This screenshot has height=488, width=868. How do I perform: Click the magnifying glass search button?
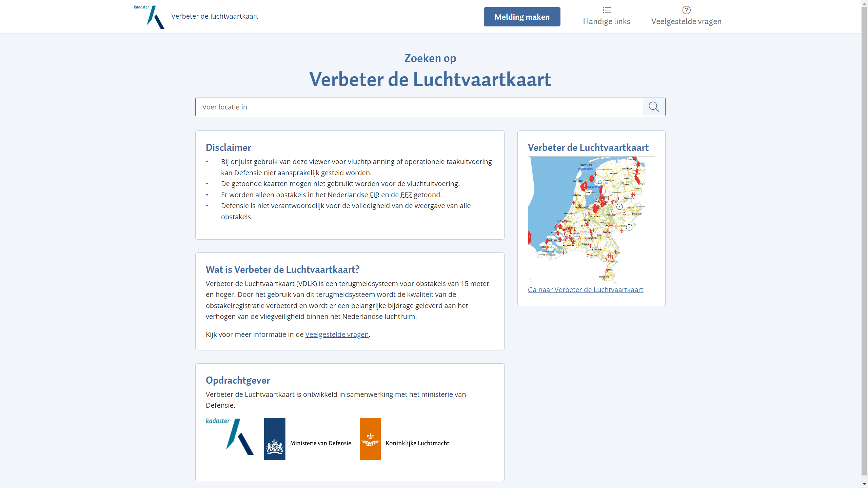653,107
